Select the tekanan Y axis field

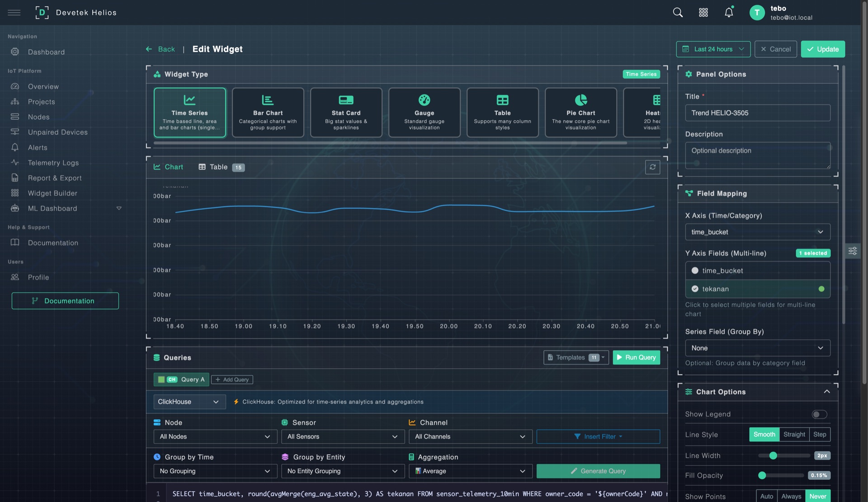coord(757,289)
